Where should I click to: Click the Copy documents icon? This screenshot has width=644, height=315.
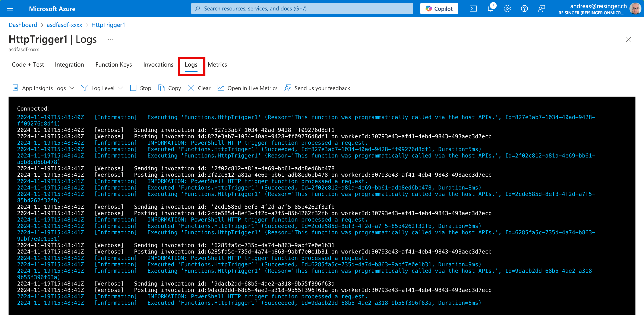(x=161, y=88)
